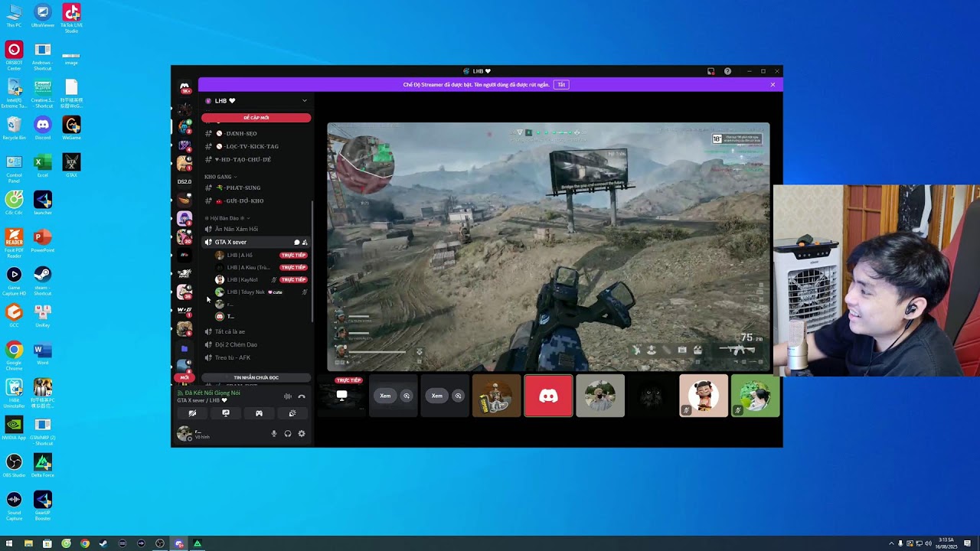The height and width of the screenshot is (551, 980).
Task: Open GTA X sever channel chat icon
Action: click(x=297, y=242)
